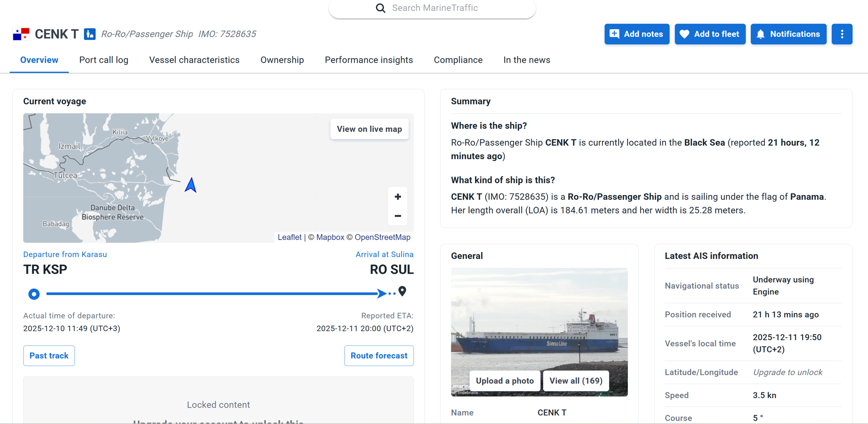The width and height of the screenshot is (868, 424).
Task: Open the Departure from Karasu link
Action: point(65,254)
